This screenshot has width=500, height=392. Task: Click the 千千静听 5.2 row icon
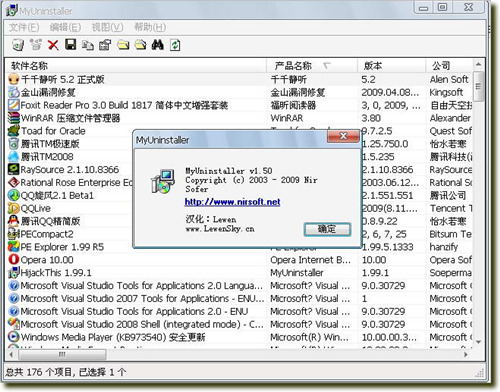tap(14, 79)
